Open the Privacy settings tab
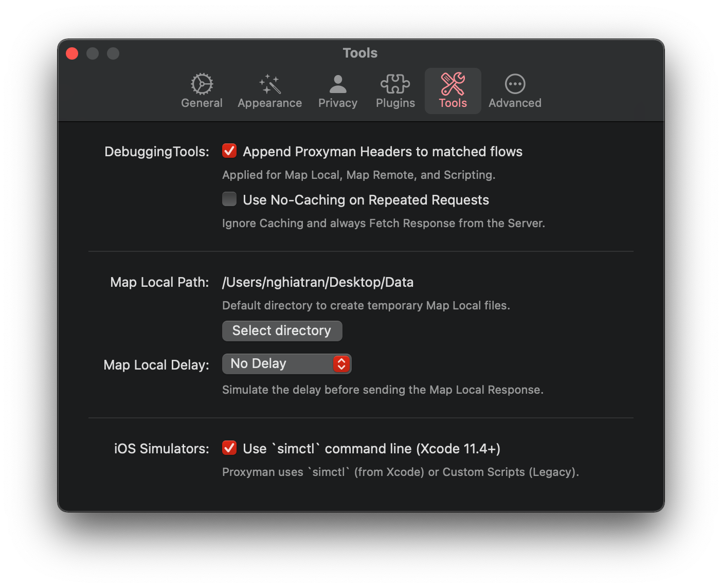The width and height of the screenshot is (722, 588). 337,91
